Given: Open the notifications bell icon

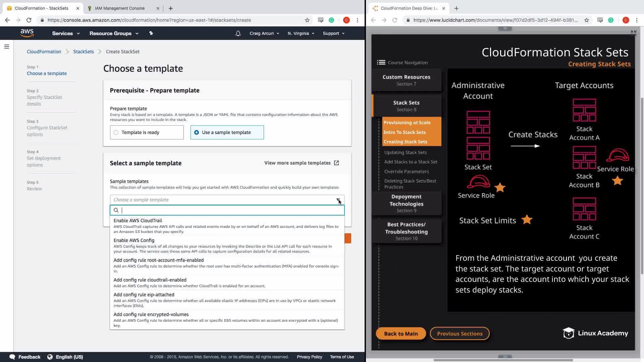Looking at the screenshot, I should click(238, 34).
